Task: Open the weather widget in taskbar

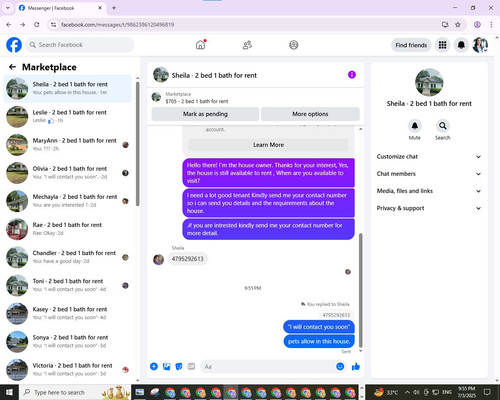Action: coord(386,392)
